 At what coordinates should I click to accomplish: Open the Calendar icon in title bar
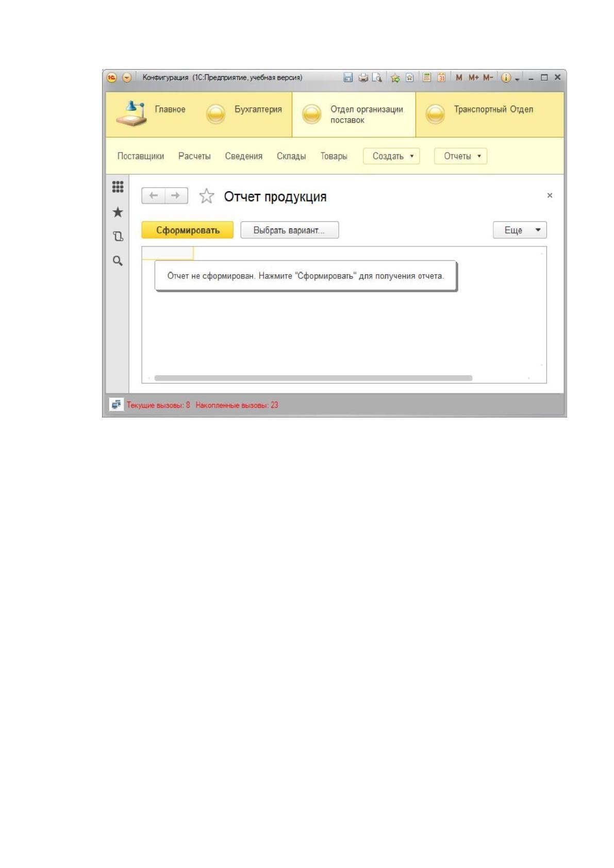pos(441,78)
